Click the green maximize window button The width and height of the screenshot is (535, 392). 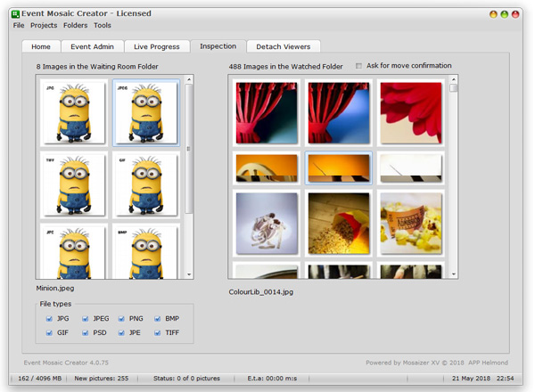coord(505,14)
